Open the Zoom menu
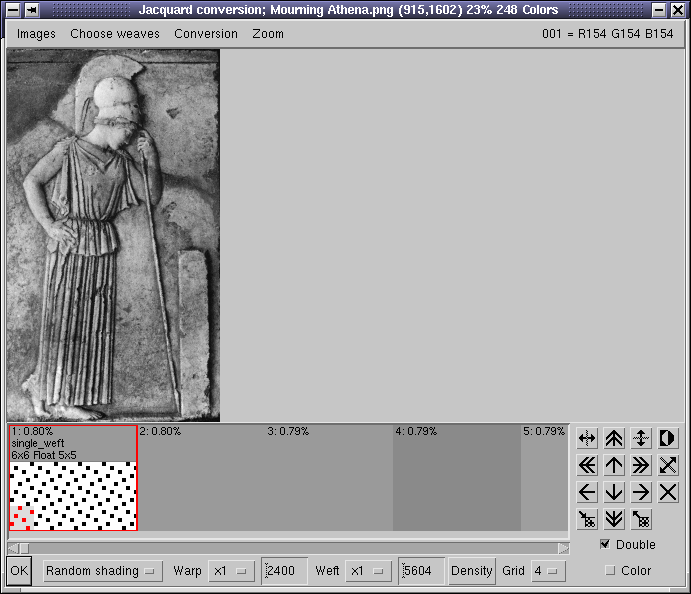Image resolution: width=691 pixels, height=594 pixels. pyautogui.click(x=268, y=34)
